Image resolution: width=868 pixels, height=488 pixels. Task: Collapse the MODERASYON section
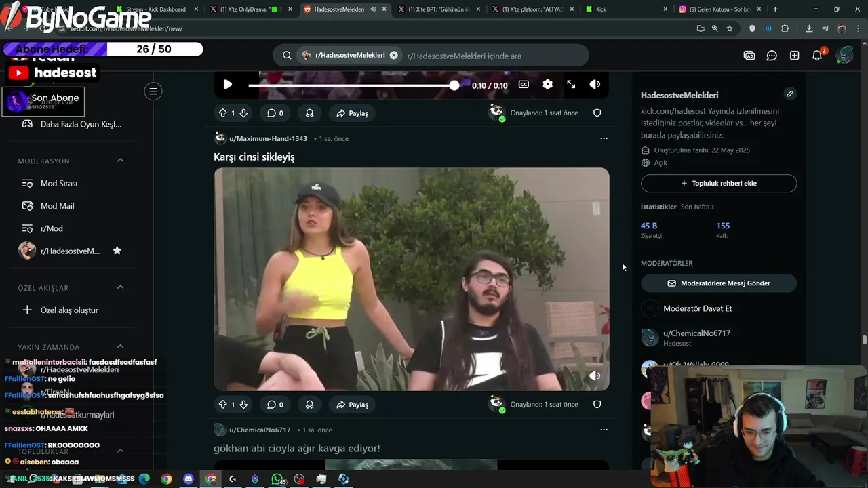pos(120,161)
